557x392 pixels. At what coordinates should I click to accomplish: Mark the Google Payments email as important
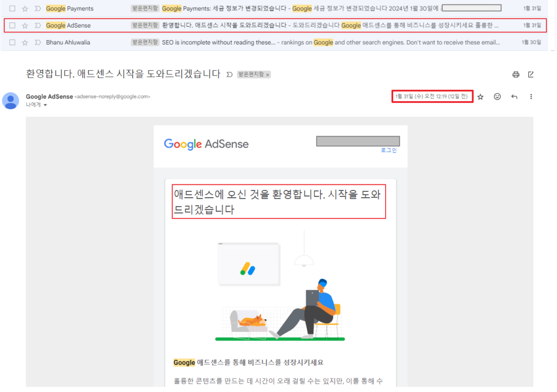pyautogui.click(x=38, y=9)
